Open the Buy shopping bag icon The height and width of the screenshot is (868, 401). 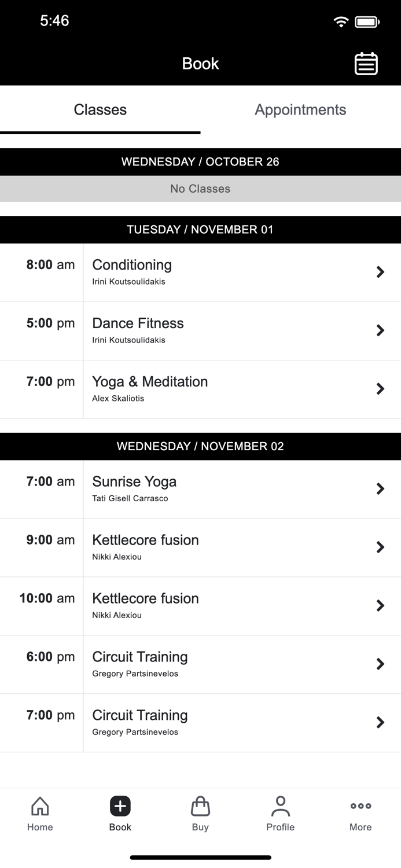[x=200, y=806]
